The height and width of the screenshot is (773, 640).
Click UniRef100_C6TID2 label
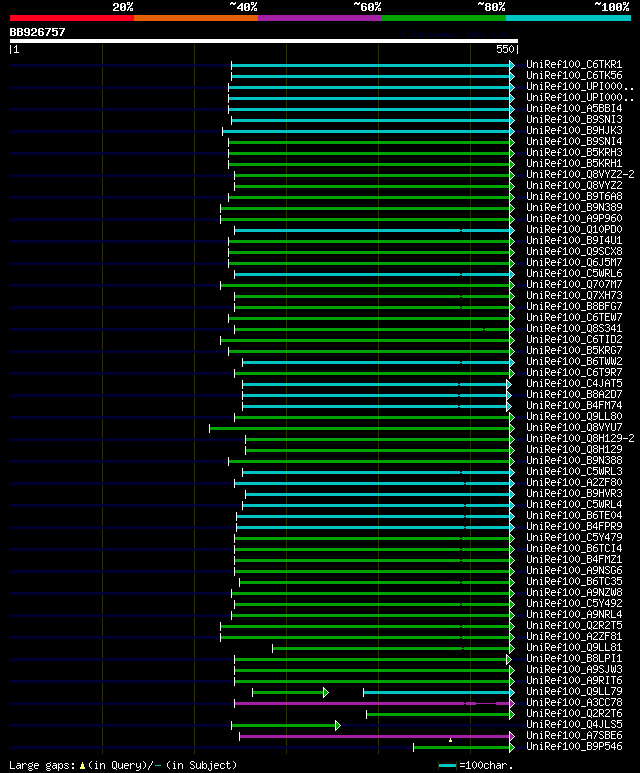click(574, 340)
